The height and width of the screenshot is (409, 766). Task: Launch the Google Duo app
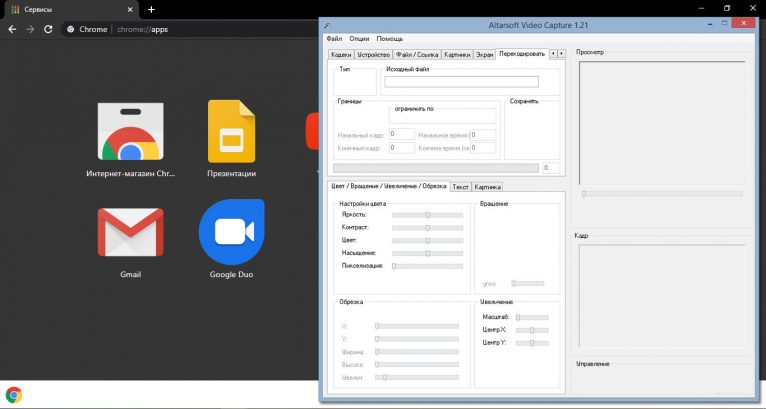(x=231, y=232)
